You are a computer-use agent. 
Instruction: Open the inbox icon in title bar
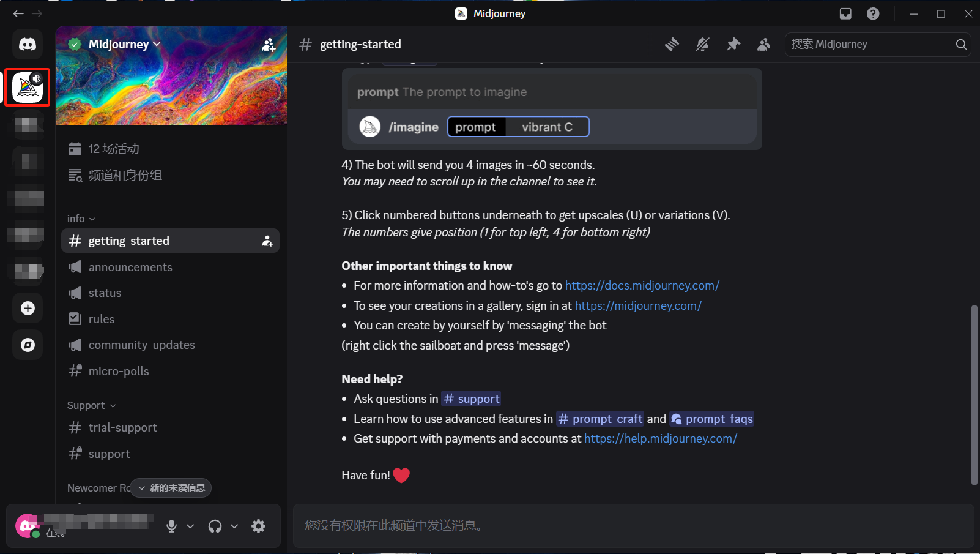click(845, 13)
